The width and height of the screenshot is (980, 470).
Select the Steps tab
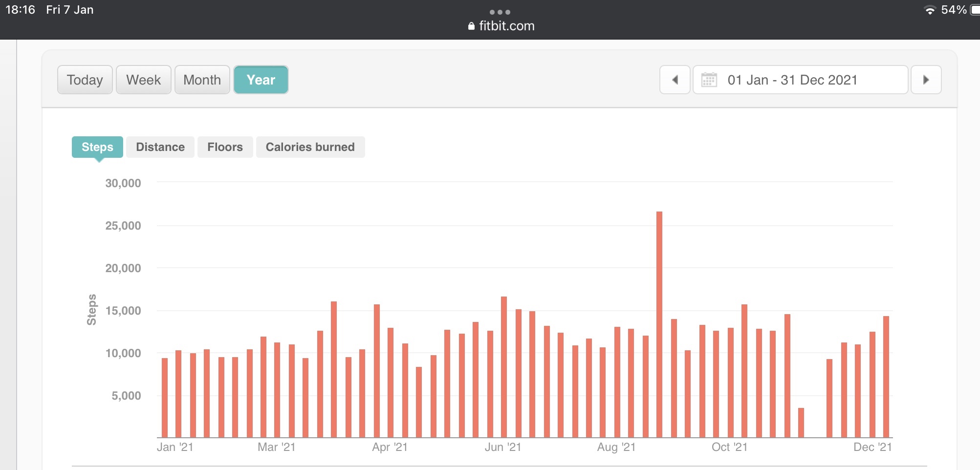pos(97,147)
